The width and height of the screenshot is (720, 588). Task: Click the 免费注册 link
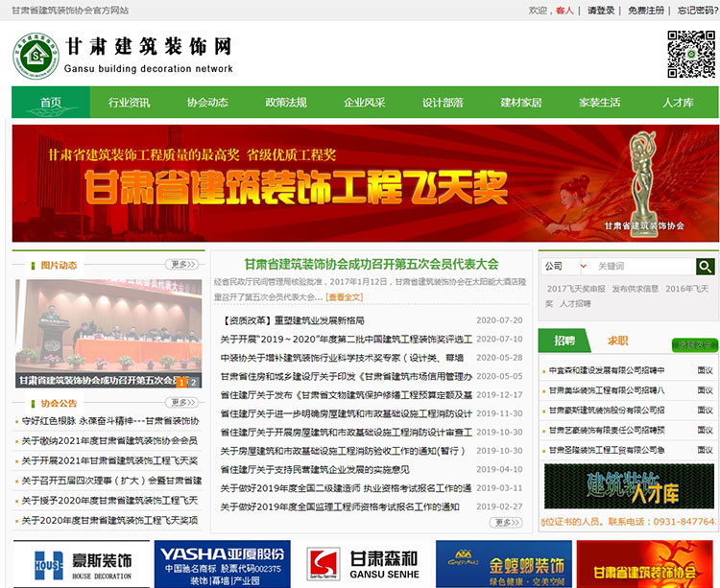pos(645,11)
